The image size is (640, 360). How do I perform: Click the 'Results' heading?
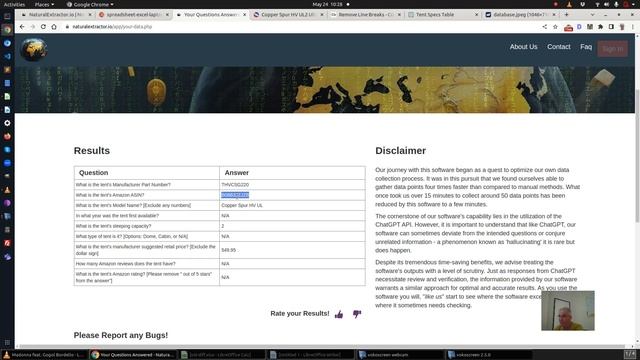[x=92, y=151]
